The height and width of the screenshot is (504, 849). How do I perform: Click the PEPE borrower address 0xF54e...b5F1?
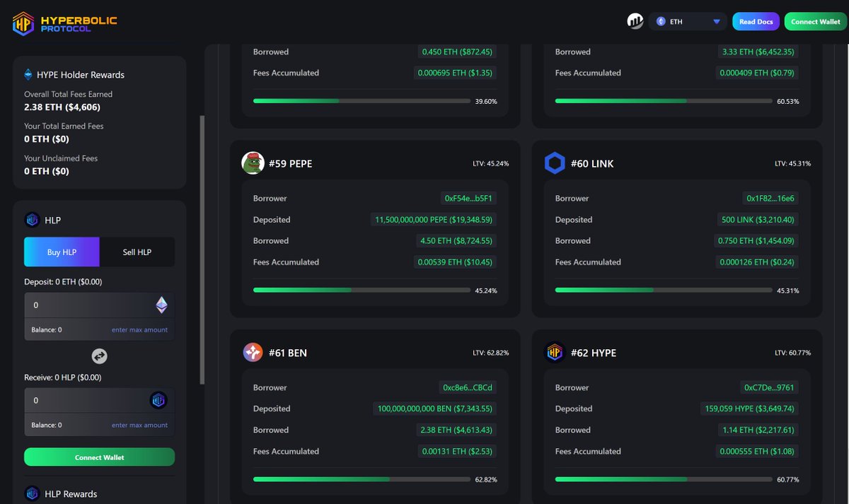coord(468,199)
